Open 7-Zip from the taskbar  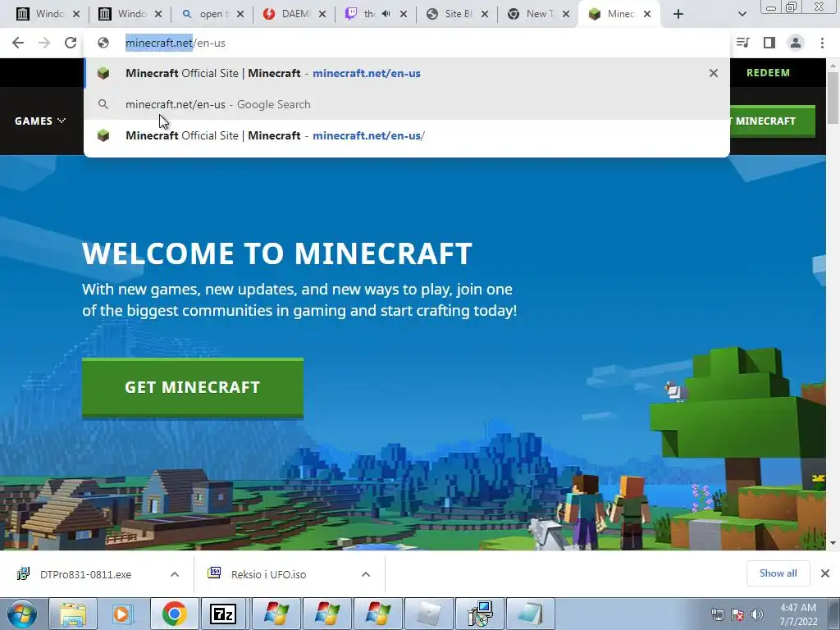[x=223, y=614]
